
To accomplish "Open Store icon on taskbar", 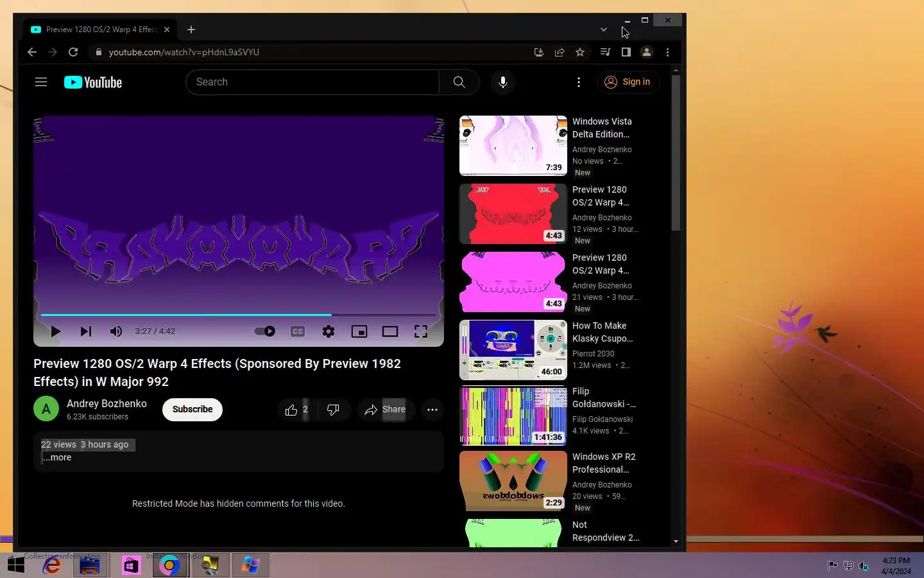I will (131, 565).
